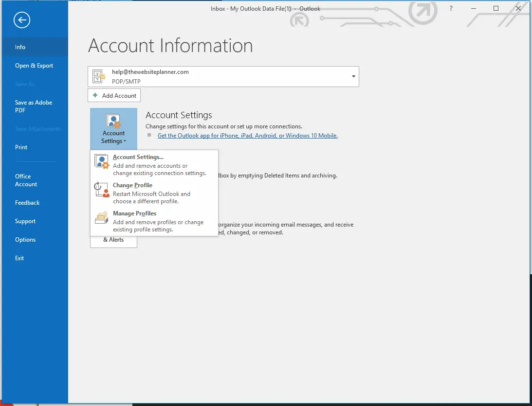Maximize the Outlook window
Image resolution: width=532 pixels, height=406 pixels.
[x=496, y=8]
